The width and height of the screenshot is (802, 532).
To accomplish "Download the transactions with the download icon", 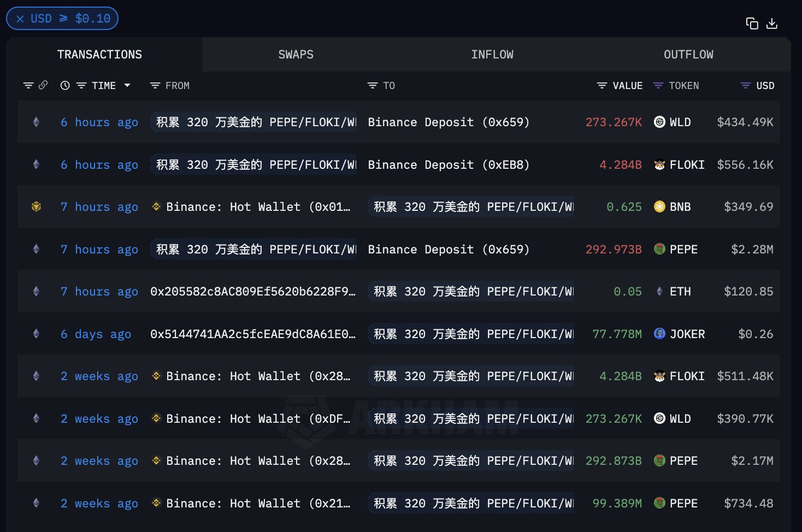I will click(x=772, y=23).
